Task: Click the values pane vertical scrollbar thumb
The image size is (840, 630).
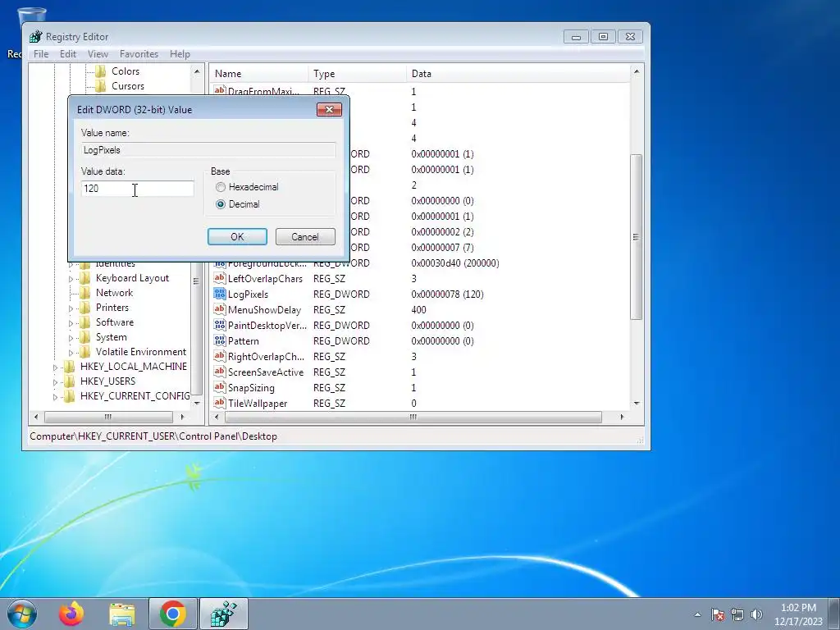Action: (x=636, y=237)
